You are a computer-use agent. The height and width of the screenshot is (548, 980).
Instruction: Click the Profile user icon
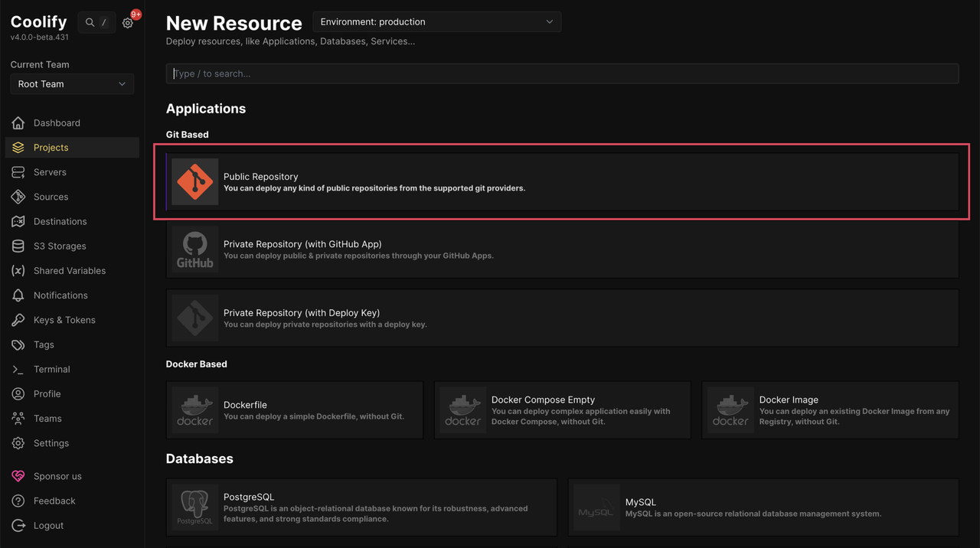18,393
